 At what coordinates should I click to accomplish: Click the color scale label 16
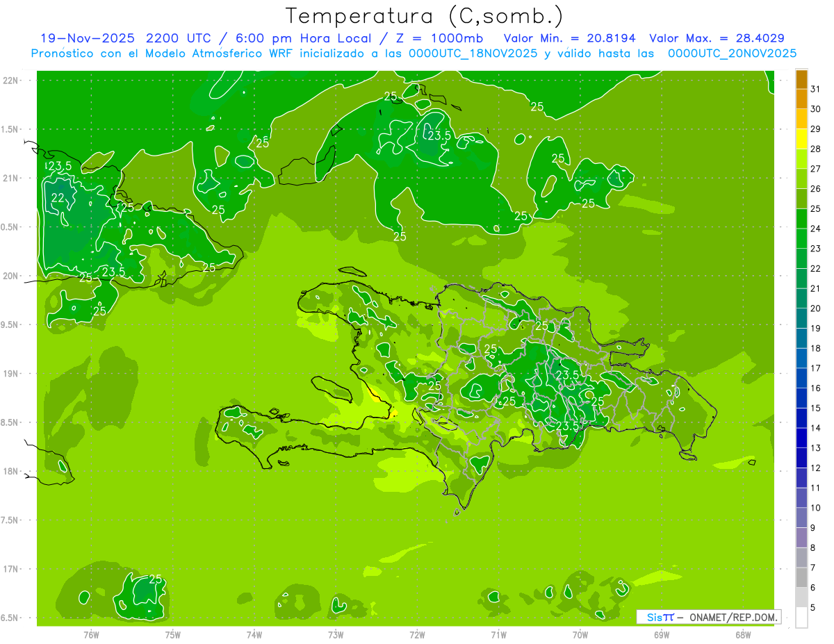point(816,388)
